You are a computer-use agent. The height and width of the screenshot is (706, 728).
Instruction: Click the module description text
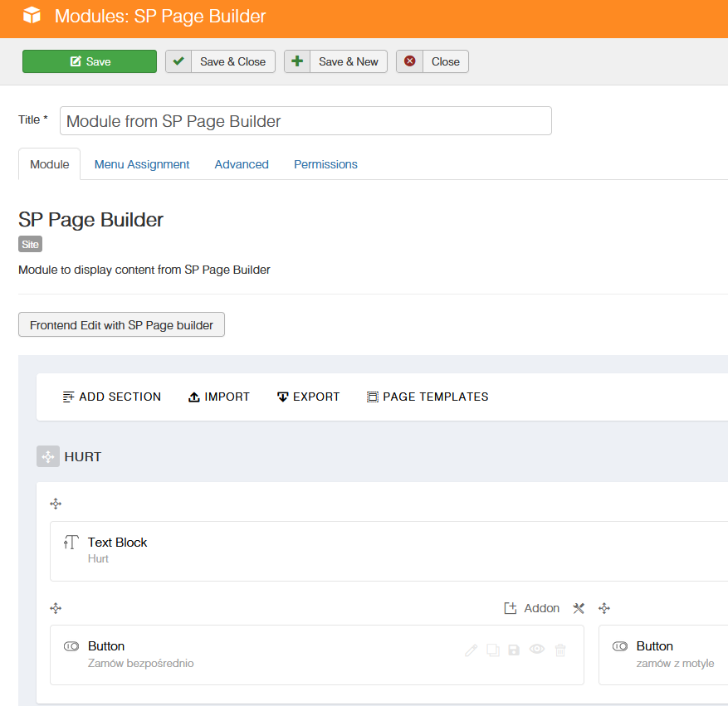pos(144,270)
